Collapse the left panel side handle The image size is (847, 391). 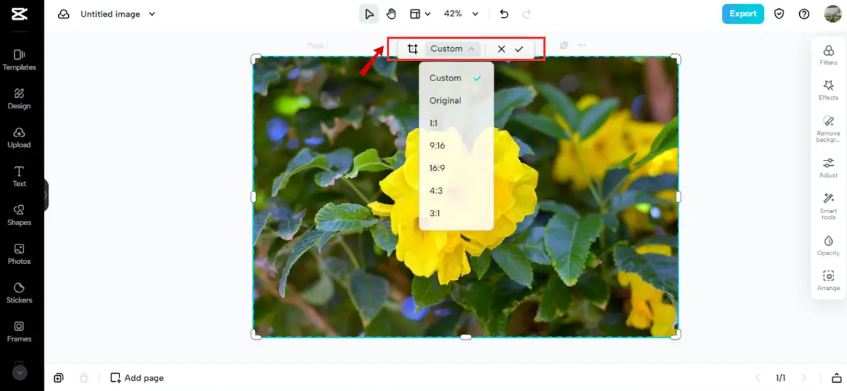pyautogui.click(x=46, y=195)
